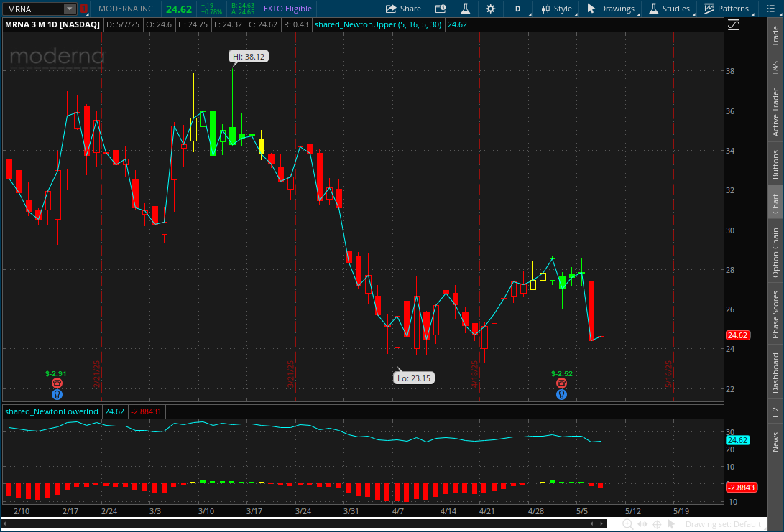This screenshot has width=784, height=532.
Task: Open the Drawings menu
Action: pyautogui.click(x=611, y=9)
